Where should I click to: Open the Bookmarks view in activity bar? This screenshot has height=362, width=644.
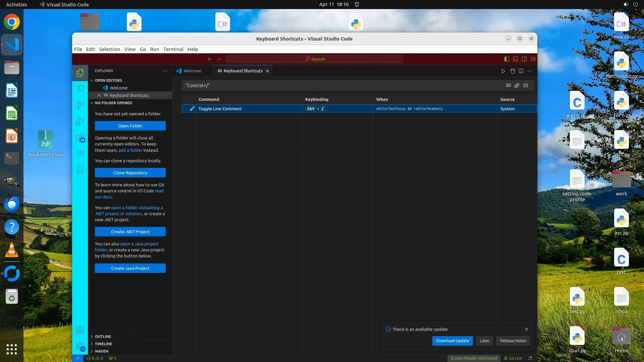pyautogui.click(x=80, y=170)
